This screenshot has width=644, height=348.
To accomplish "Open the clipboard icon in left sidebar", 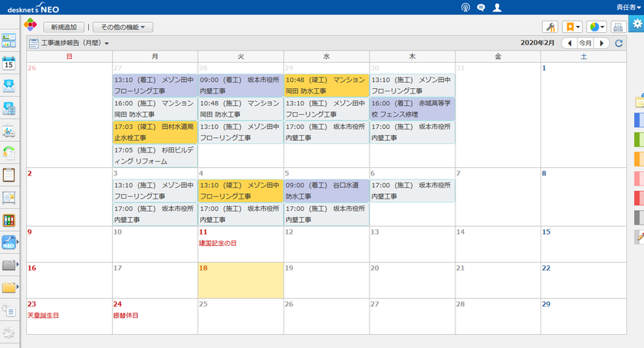I will point(9,175).
